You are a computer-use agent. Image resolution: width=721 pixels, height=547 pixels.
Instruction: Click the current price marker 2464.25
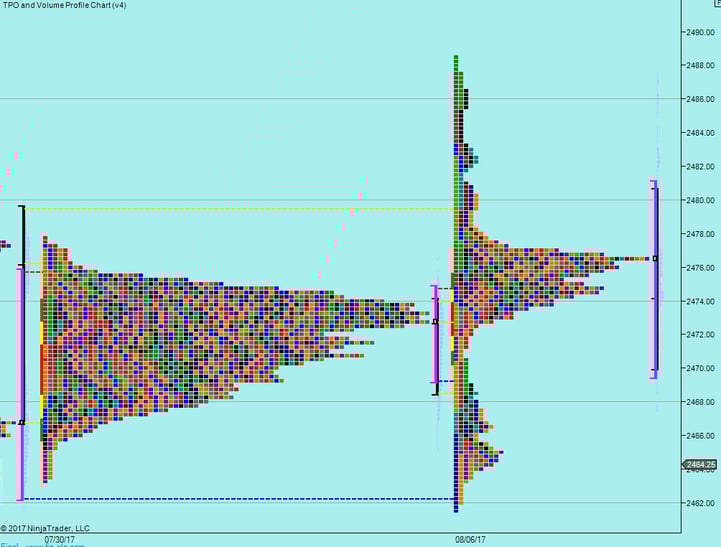(x=699, y=464)
